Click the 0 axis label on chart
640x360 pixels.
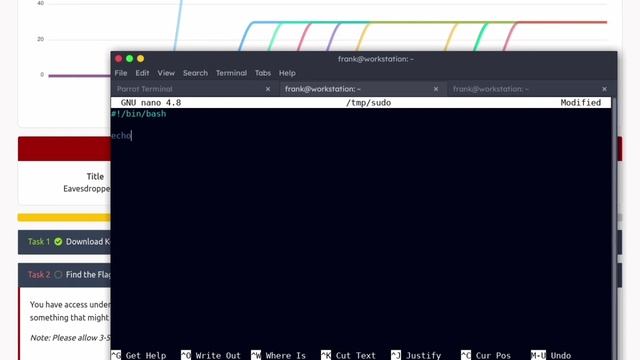pos(42,75)
